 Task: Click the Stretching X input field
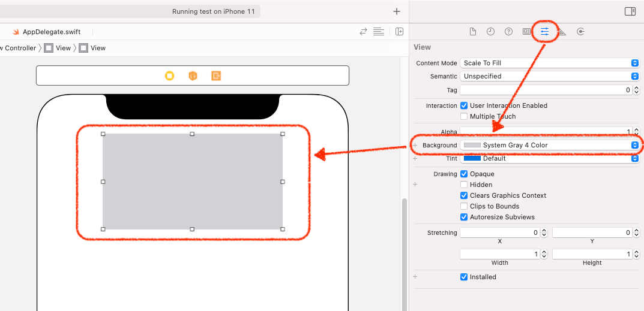(500, 233)
